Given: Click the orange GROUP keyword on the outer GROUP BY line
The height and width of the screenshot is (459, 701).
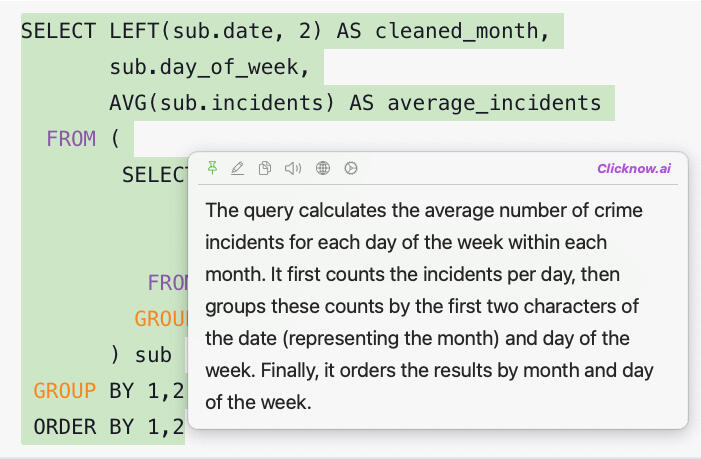Looking at the screenshot, I should pyautogui.click(x=64, y=391).
